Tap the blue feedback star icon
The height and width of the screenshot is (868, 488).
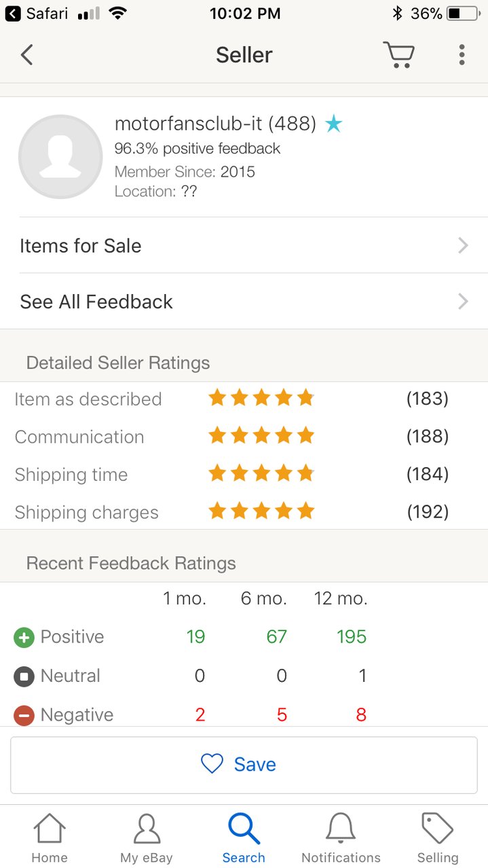333,124
